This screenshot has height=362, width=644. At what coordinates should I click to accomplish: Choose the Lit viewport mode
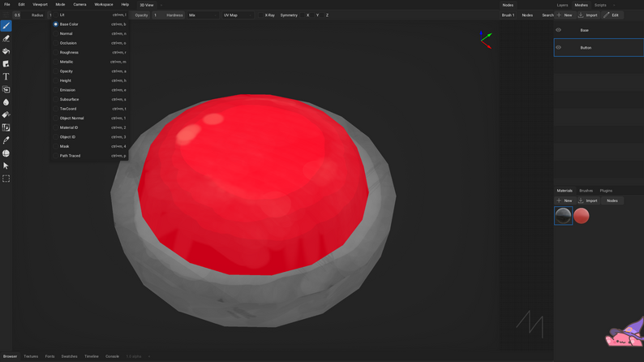point(89,15)
